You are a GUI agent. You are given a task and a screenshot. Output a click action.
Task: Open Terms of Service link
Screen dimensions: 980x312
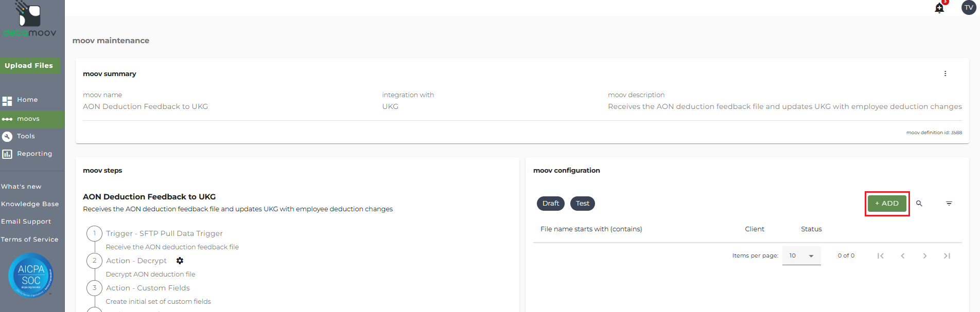[30, 240]
